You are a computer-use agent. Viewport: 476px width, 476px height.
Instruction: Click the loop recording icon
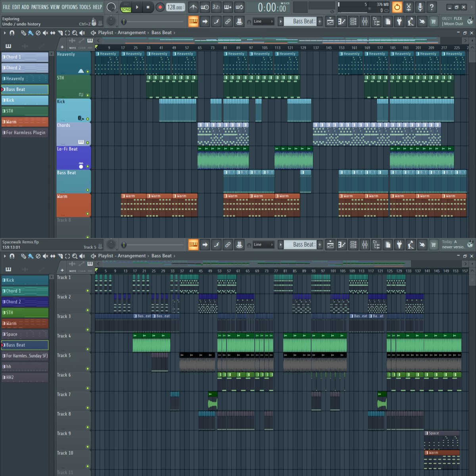tap(240, 7)
